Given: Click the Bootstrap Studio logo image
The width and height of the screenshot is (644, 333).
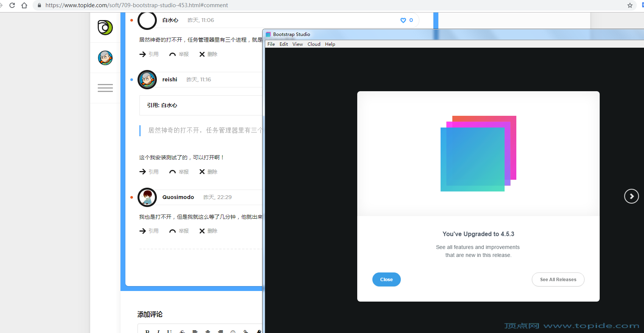Looking at the screenshot, I should click(x=478, y=154).
